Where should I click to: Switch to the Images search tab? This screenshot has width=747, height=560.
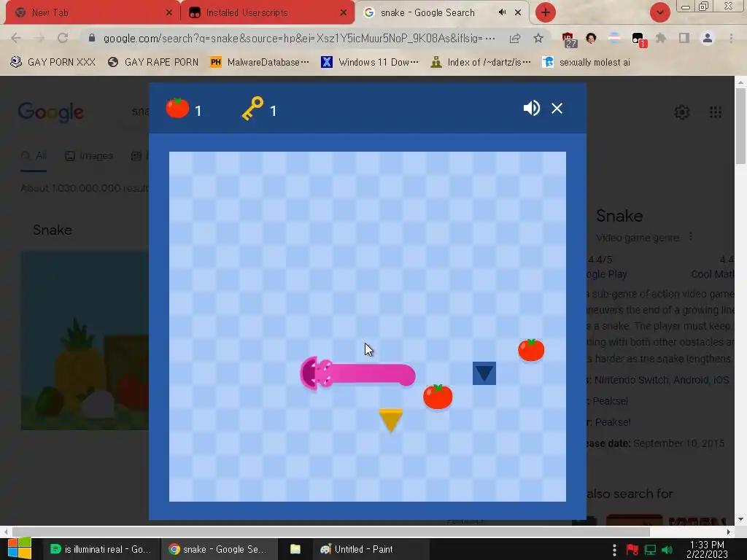(89, 156)
